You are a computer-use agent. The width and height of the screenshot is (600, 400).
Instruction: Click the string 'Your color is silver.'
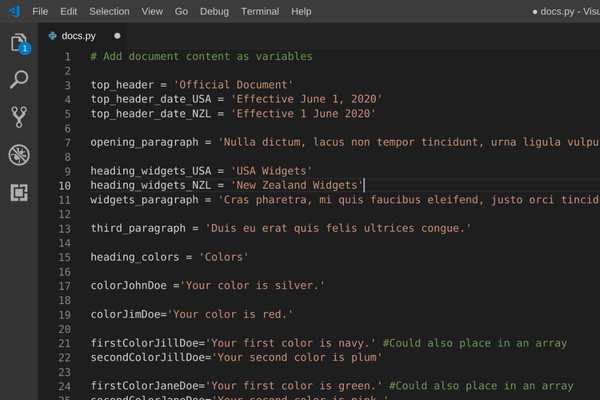tap(252, 286)
